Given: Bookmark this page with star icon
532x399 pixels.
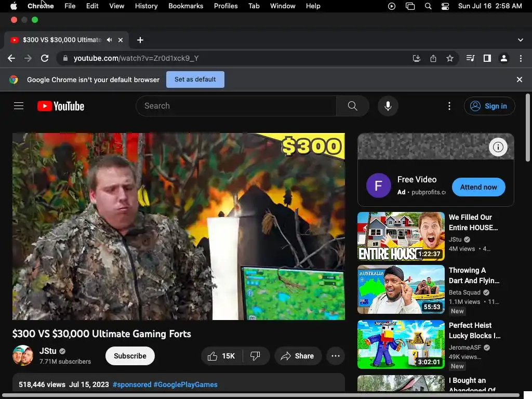Looking at the screenshot, I should [449, 58].
